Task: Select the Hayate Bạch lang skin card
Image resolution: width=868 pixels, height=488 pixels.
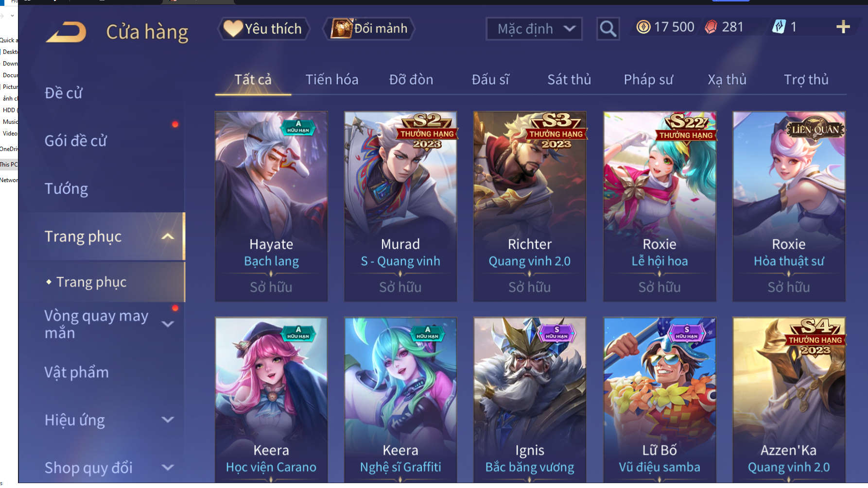Action: click(x=271, y=206)
